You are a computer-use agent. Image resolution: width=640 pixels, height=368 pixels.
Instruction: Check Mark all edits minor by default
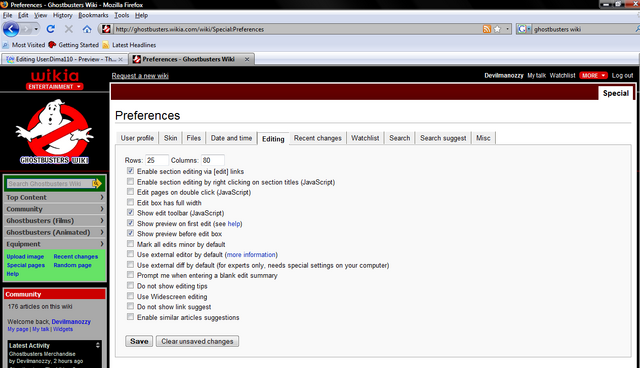130,244
